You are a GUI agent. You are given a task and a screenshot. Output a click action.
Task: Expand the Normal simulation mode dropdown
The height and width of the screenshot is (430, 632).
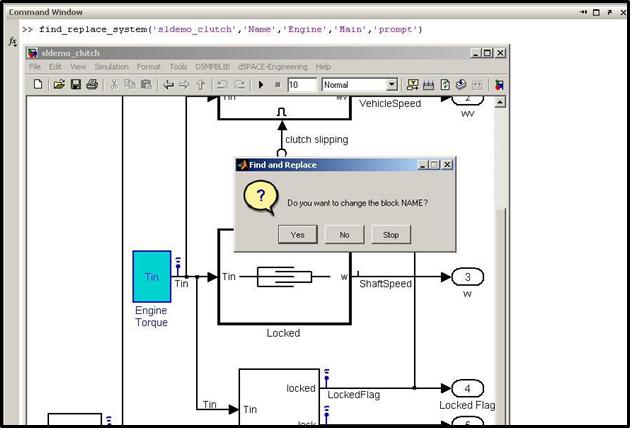tap(391, 85)
